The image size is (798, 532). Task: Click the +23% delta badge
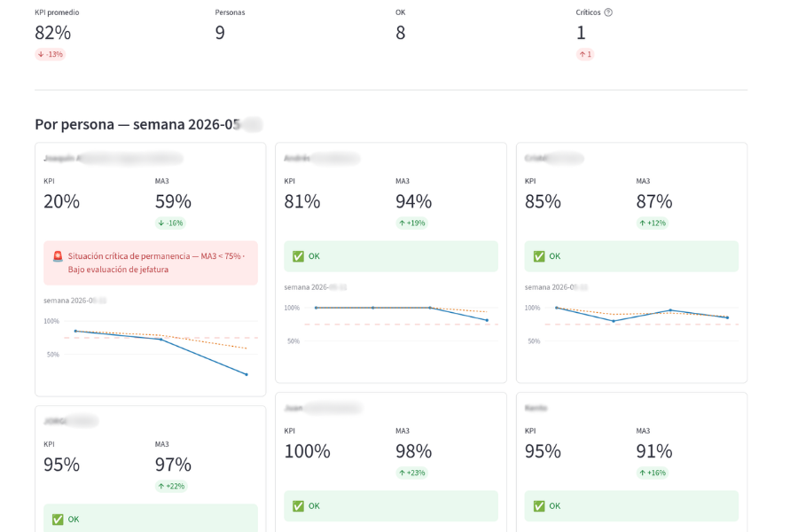(411, 473)
